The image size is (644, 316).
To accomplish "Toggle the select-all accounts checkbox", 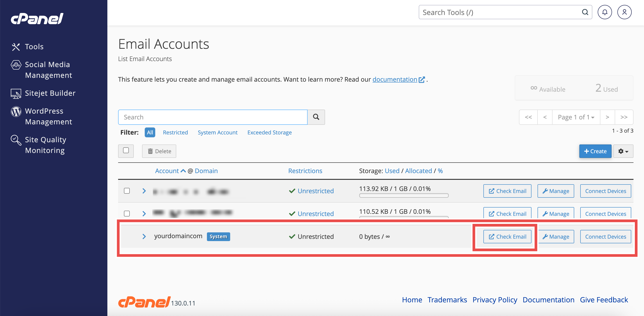I will 126,151.
